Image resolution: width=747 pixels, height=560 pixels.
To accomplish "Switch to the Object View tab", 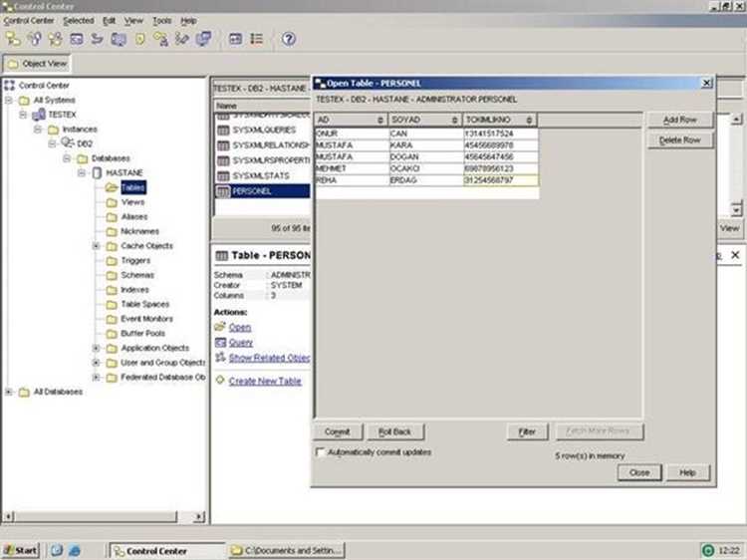I will [x=38, y=63].
